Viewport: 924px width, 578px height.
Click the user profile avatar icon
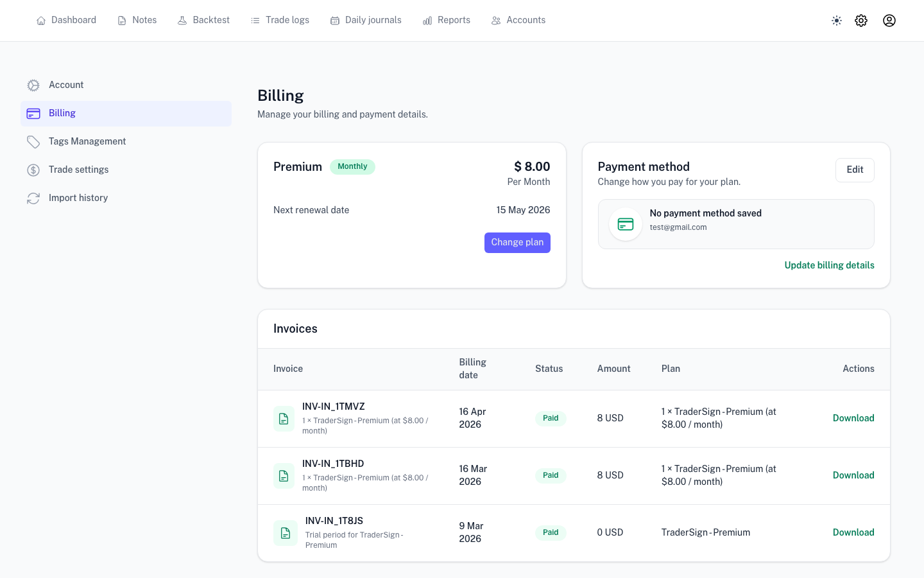tap(889, 20)
